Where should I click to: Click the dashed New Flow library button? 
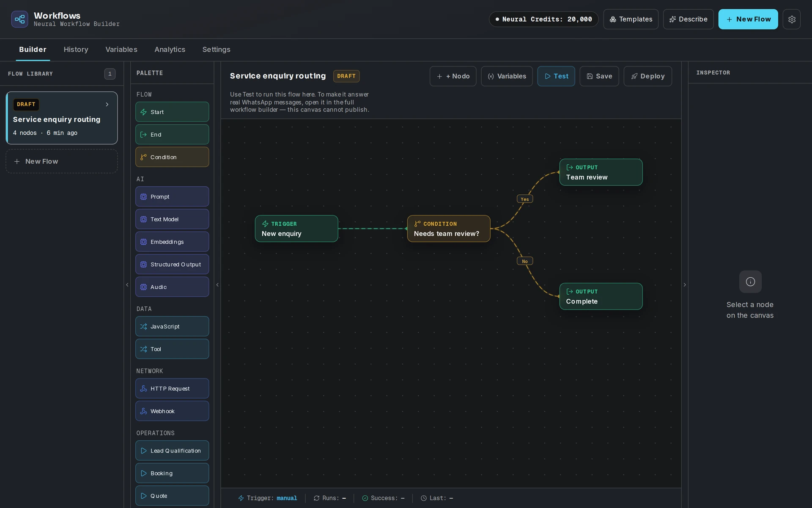pos(62,161)
